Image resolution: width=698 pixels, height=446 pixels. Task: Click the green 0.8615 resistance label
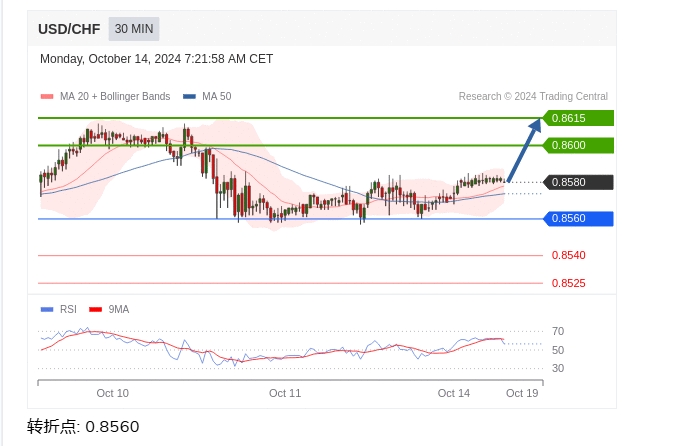[578, 118]
